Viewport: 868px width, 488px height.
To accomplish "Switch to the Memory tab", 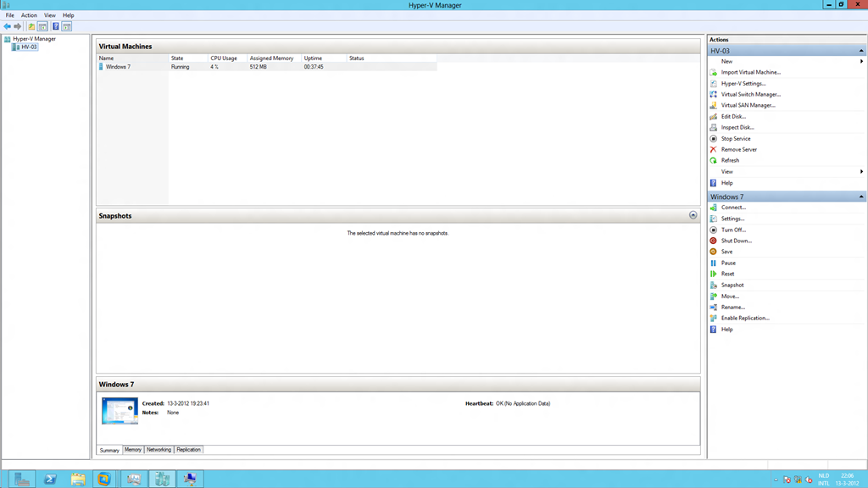I will (133, 450).
